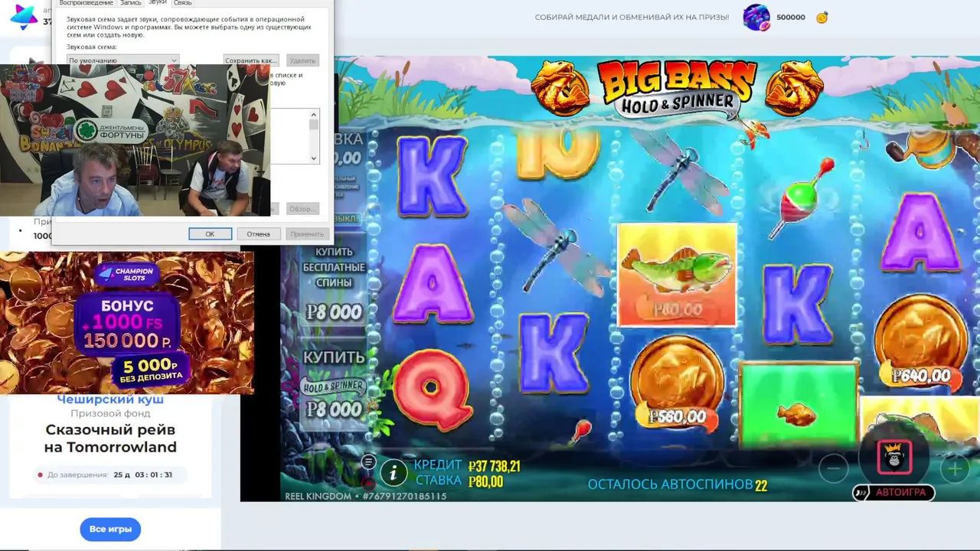
Task: Click the left golden bass emblem
Action: click(560, 87)
